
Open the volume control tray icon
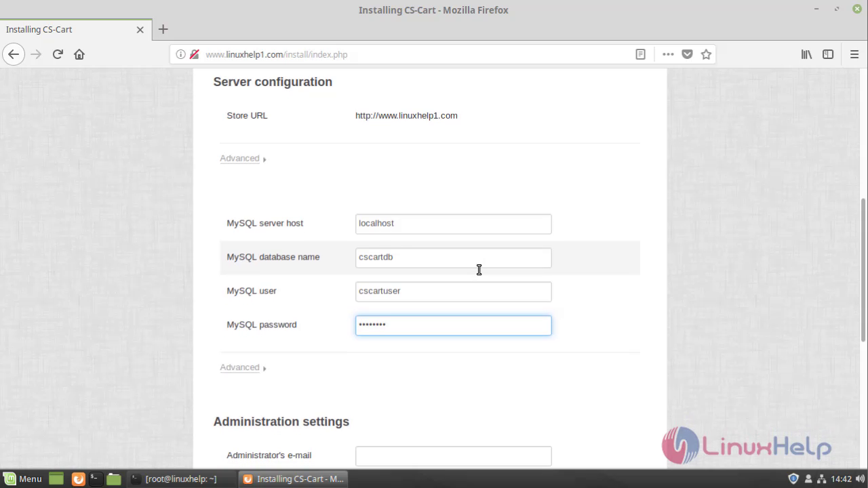coord(861,479)
